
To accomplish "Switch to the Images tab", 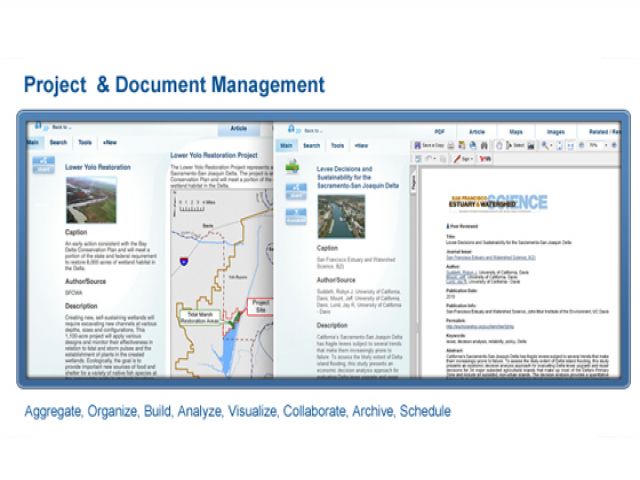I will tap(556, 132).
